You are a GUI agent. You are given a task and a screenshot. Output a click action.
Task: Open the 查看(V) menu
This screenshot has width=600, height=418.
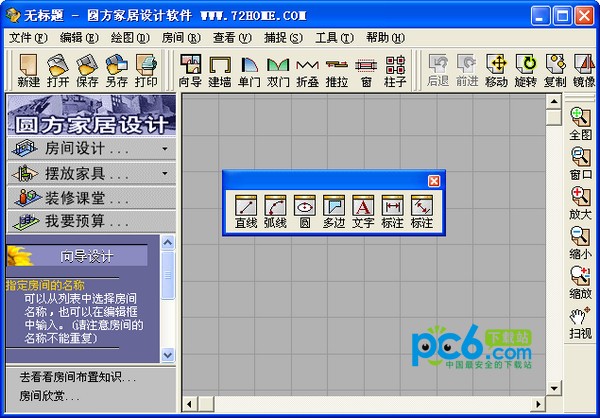pos(232,38)
